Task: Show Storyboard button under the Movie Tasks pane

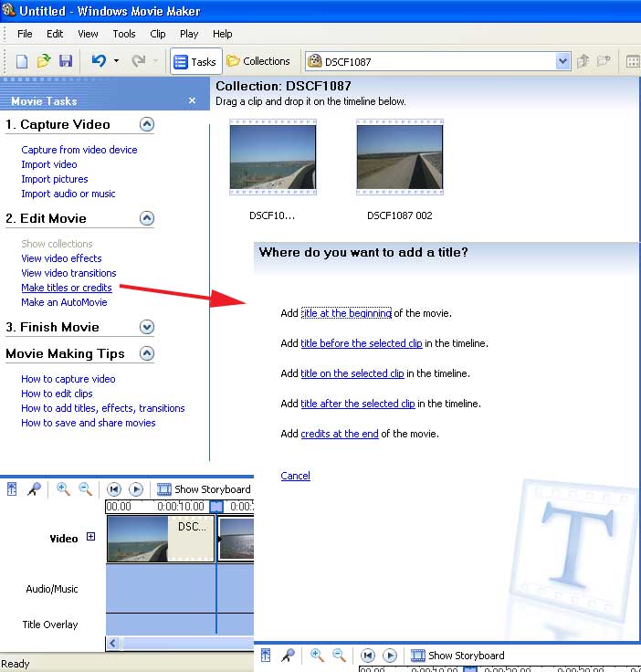Action: [x=204, y=489]
